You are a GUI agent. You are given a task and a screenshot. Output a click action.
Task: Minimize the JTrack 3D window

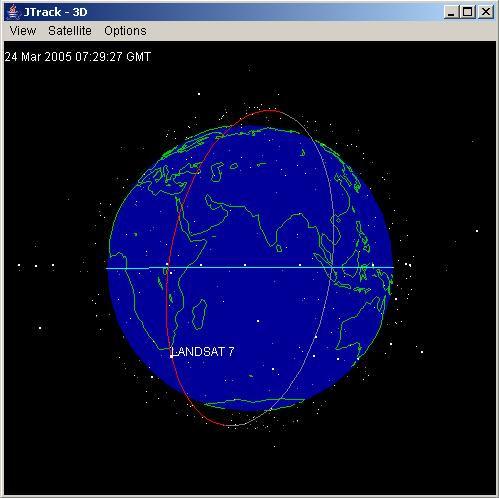(451, 12)
